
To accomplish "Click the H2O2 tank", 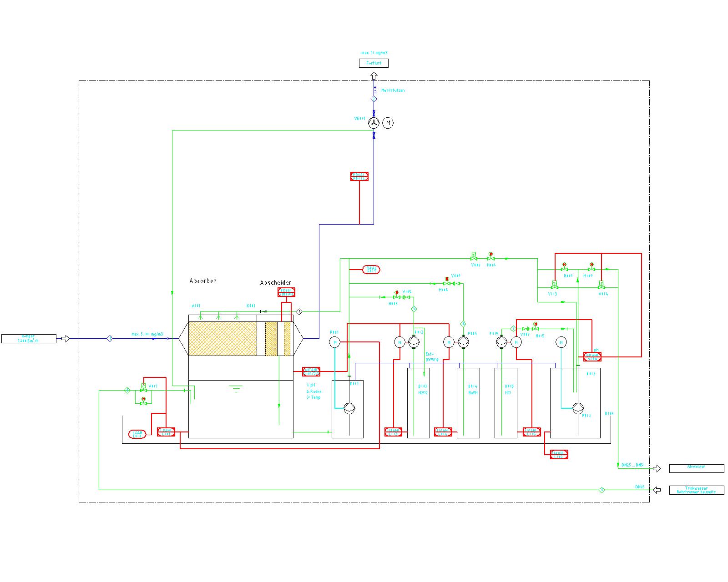I will click(418, 402).
